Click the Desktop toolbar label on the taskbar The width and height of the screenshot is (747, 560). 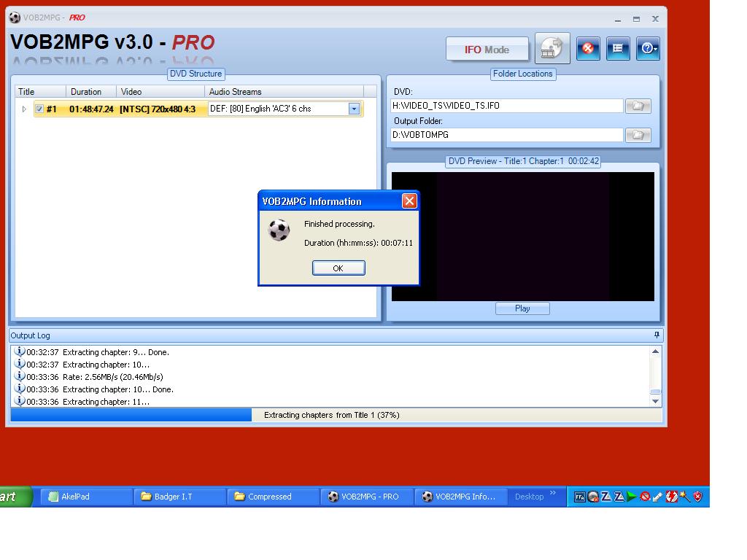pyautogui.click(x=530, y=497)
